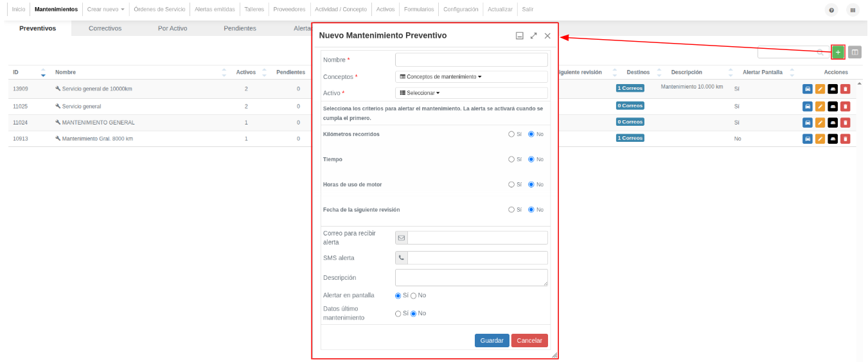Switch to the Pendientes tab
Image resolution: width=868 pixels, height=362 pixels.
click(240, 28)
